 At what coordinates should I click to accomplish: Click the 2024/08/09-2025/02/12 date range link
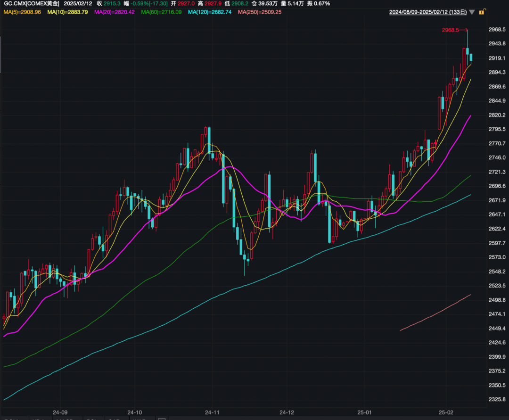click(x=428, y=12)
